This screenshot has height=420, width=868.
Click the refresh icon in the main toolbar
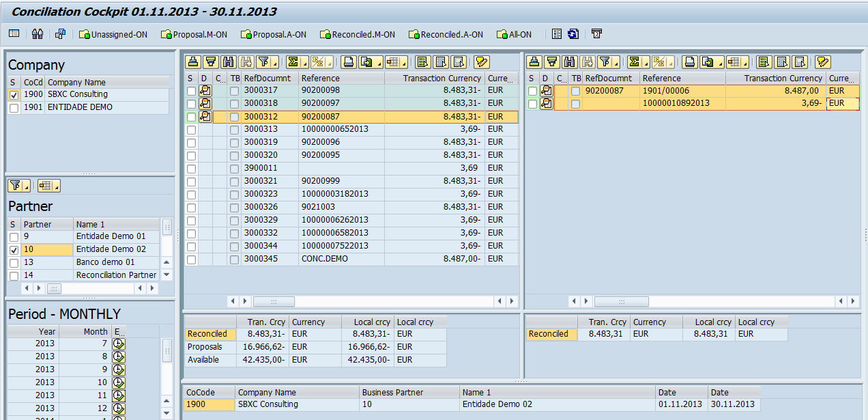click(x=573, y=33)
